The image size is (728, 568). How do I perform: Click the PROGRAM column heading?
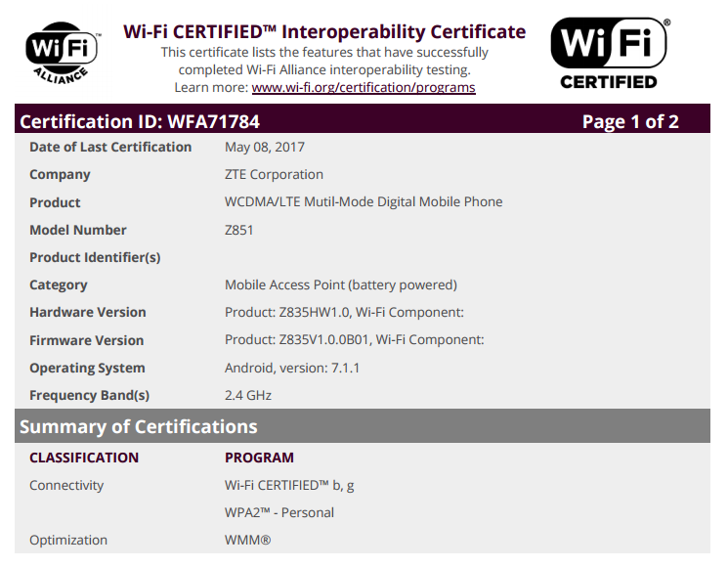(260, 458)
